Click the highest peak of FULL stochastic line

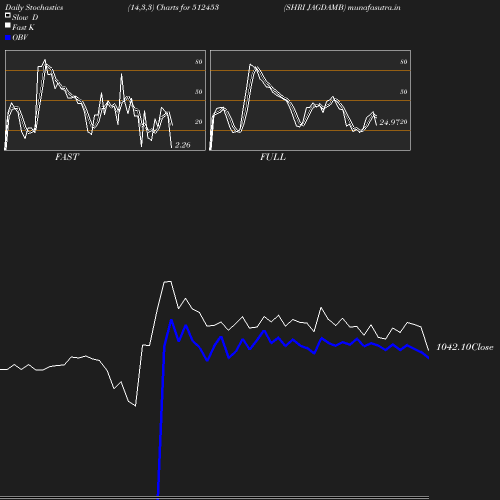tap(250, 65)
